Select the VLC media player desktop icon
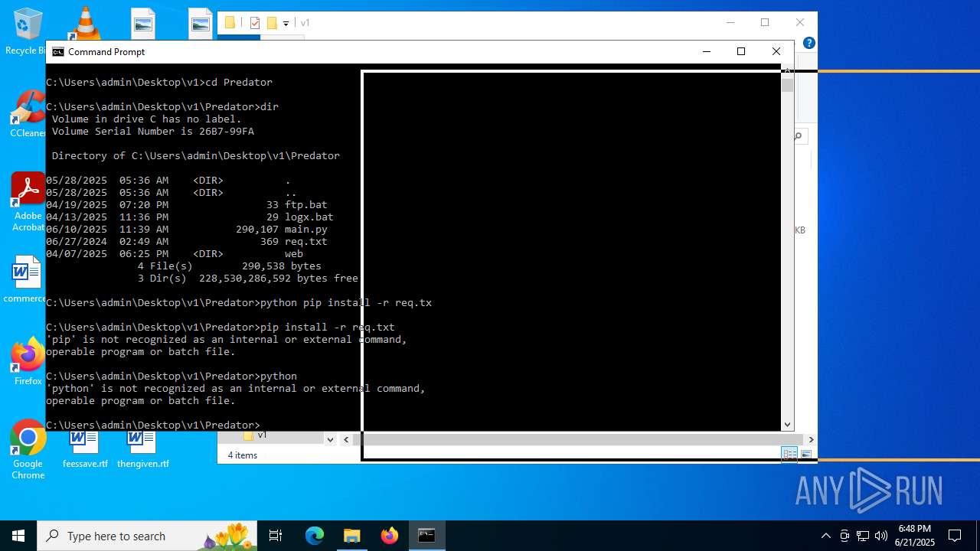The image size is (980, 551). click(84, 23)
